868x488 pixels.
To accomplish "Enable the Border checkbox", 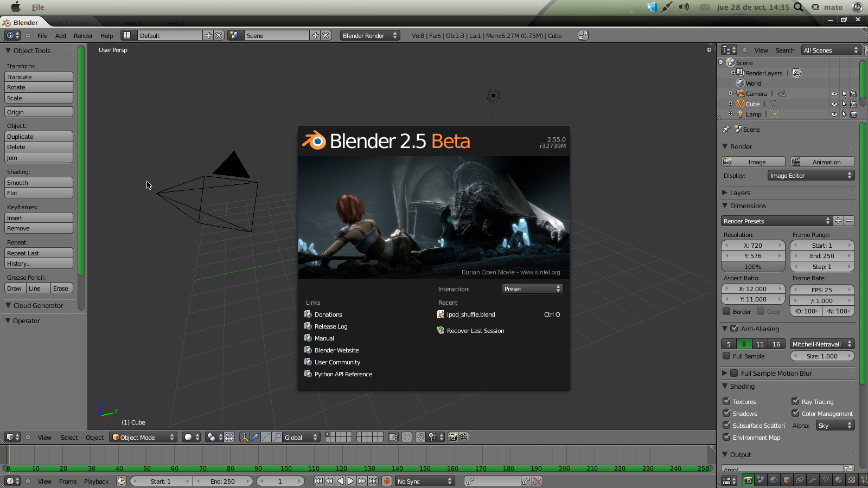I will coord(726,311).
